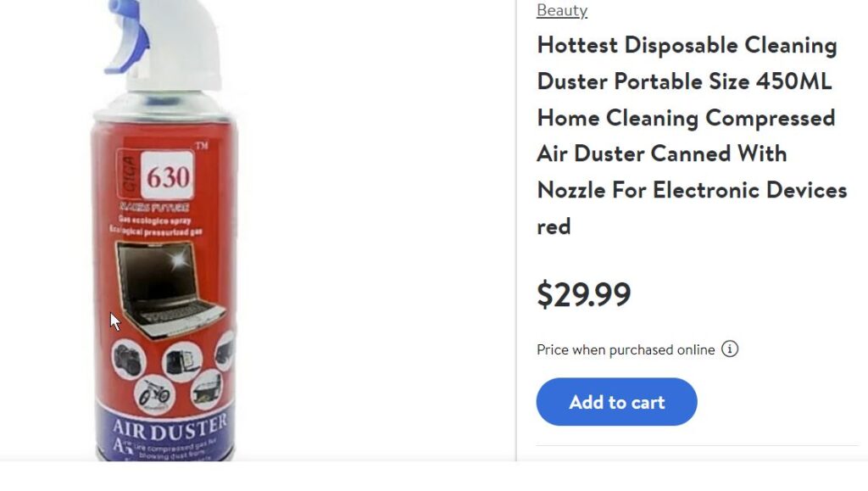Click the "Gas ecologico spray" text on can

coord(155,220)
